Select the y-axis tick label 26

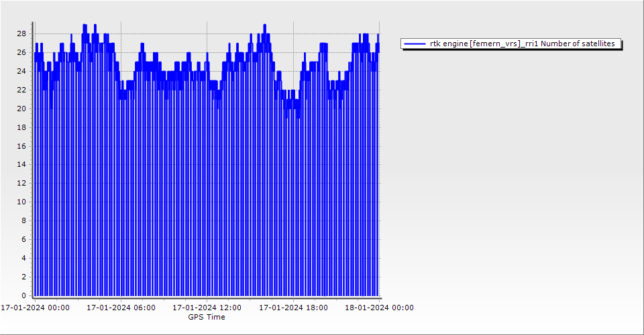pos(21,52)
